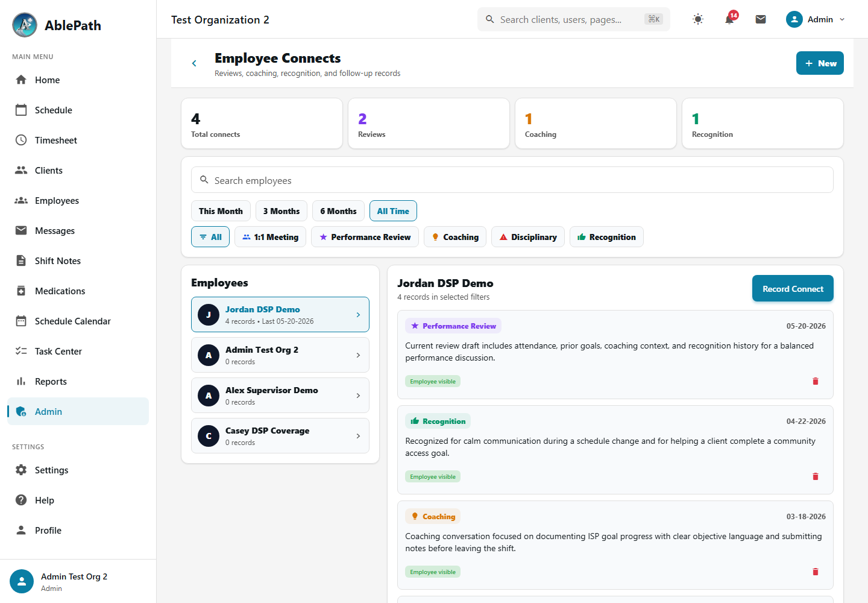Navigate to Employees in sidebar
The height and width of the screenshot is (603, 868).
[78, 200]
